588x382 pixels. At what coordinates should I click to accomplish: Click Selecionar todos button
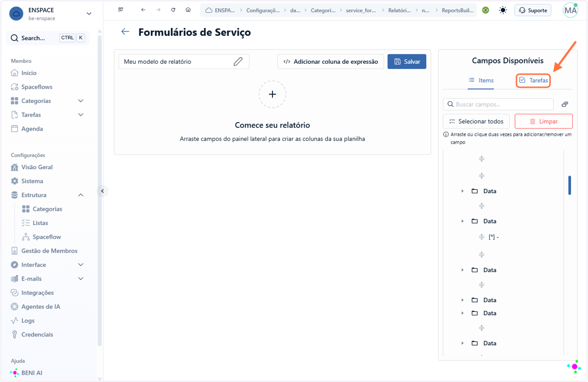(476, 121)
